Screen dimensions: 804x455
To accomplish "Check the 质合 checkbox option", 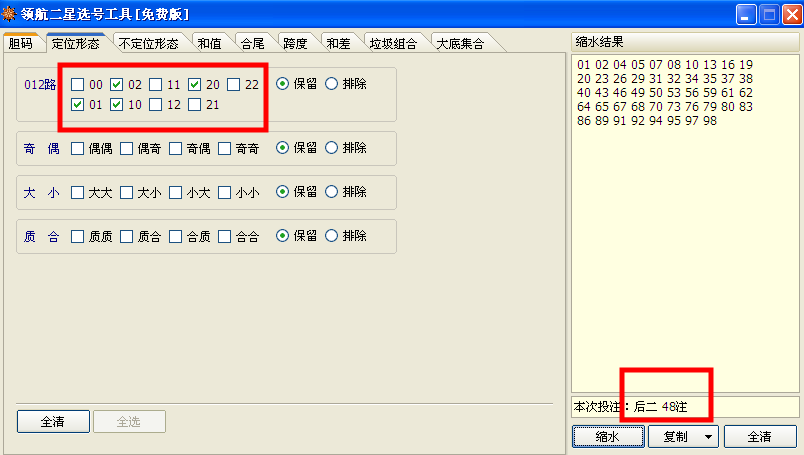I will (127, 236).
